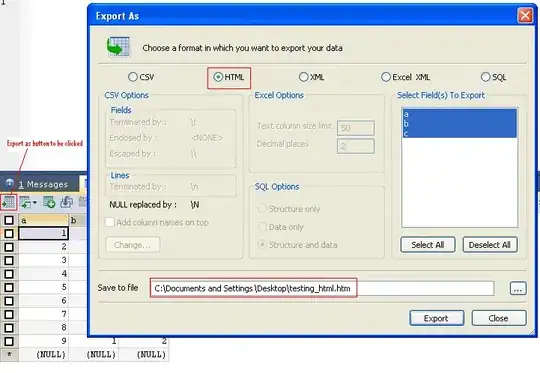Click the Save to file path field
This screenshot has width=540, height=373.
(322, 289)
